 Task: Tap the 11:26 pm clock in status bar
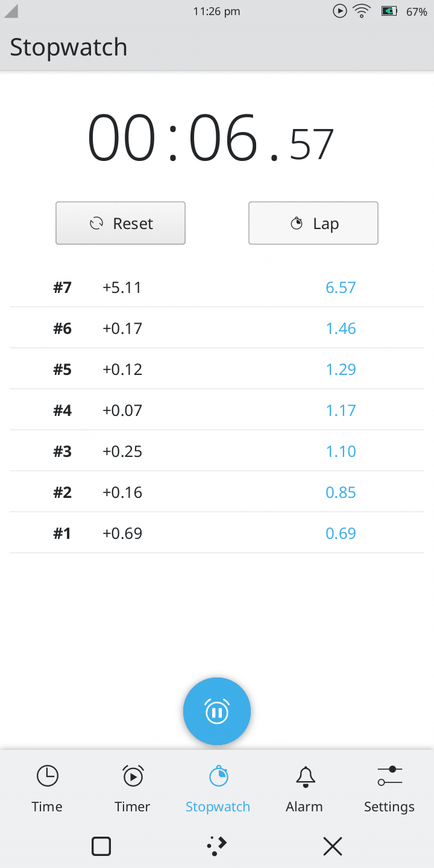pyautogui.click(x=216, y=11)
